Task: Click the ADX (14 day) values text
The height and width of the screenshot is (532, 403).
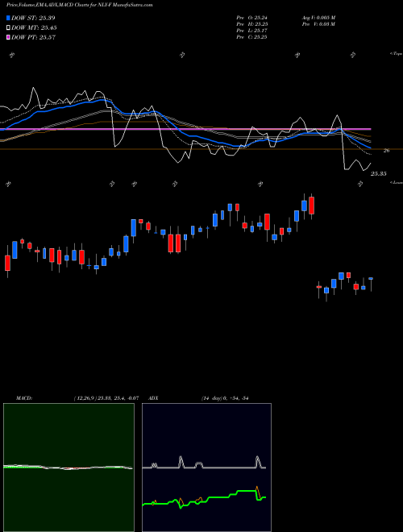Action: pyautogui.click(x=225, y=398)
